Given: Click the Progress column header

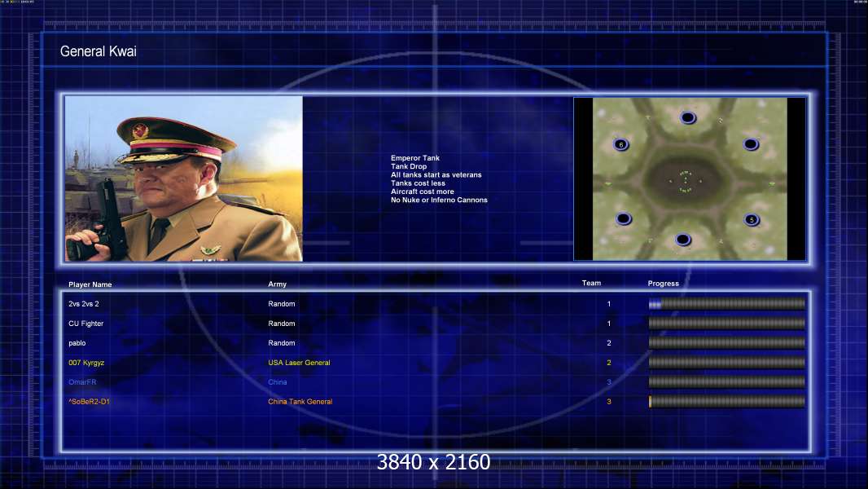Looking at the screenshot, I should [x=663, y=284].
